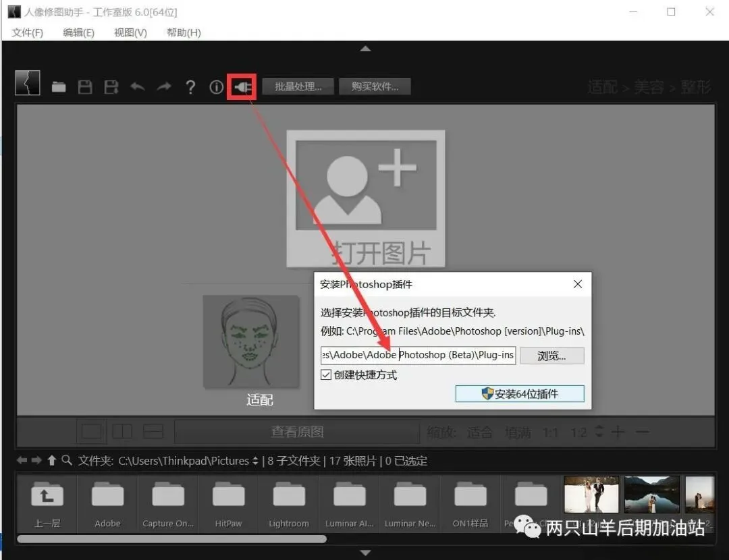Click the 批量处理... batch button

click(x=298, y=86)
